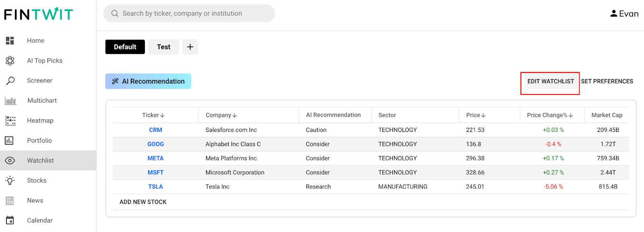The image size is (644, 232).
Task: Click ADD NEW STOCK
Action: click(143, 202)
